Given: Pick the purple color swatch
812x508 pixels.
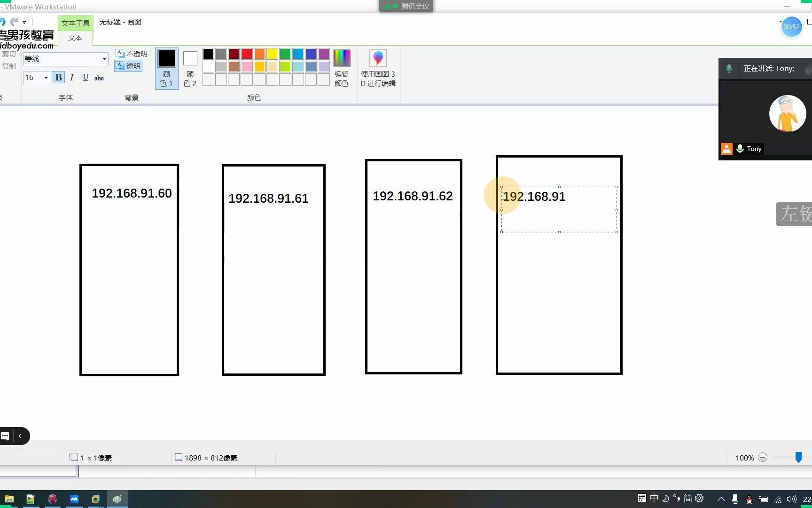Looking at the screenshot, I should coord(323,54).
